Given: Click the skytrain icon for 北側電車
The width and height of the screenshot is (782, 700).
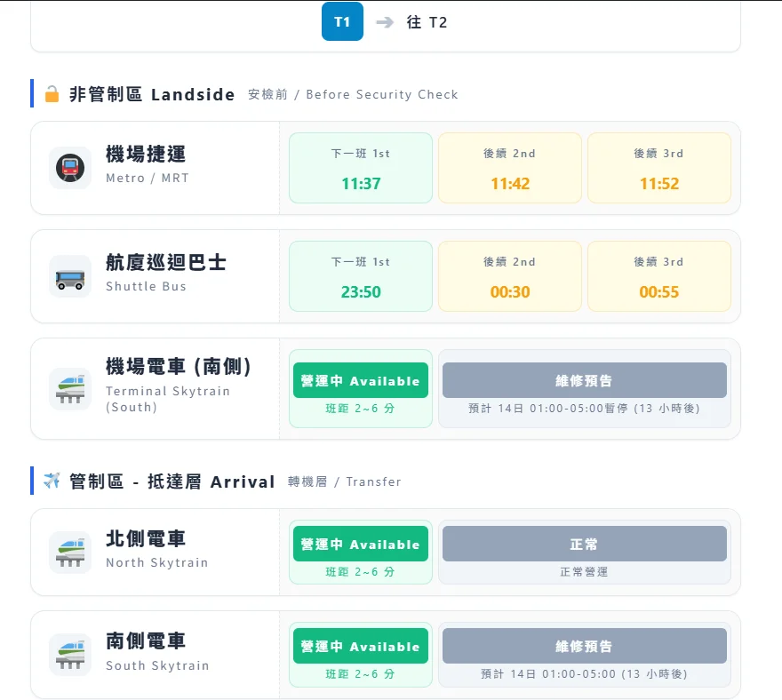Looking at the screenshot, I should click(70, 553).
